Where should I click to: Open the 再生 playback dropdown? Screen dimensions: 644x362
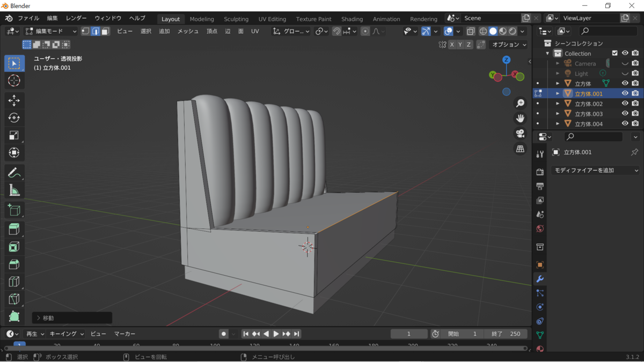(35, 334)
